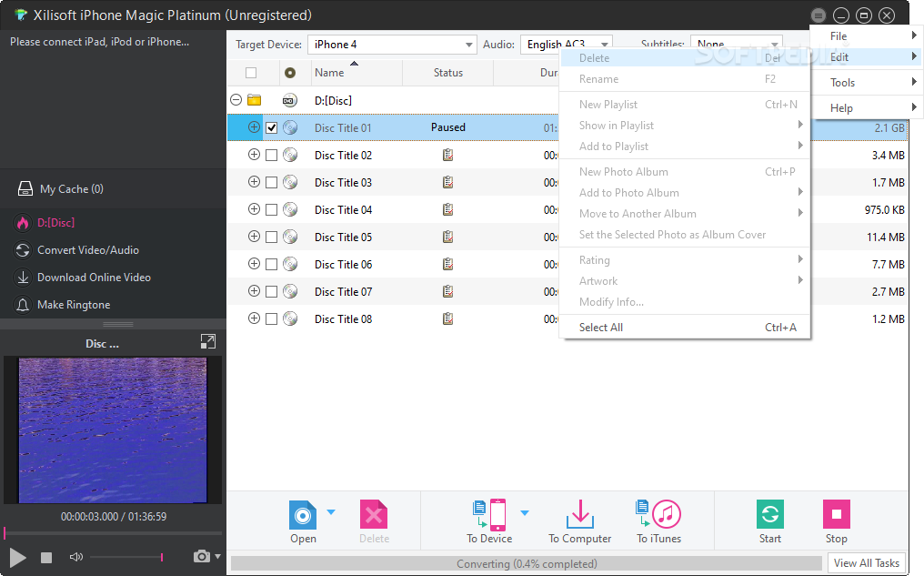
Task: Click Disc Title 02 status clipboard icon
Action: pyautogui.click(x=447, y=155)
